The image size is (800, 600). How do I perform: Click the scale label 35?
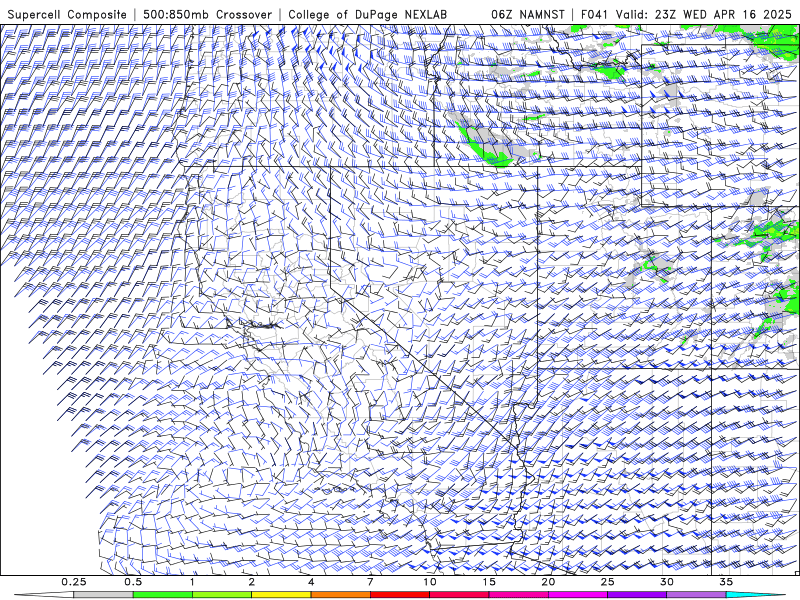pyautogui.click(x=726, y=582)
